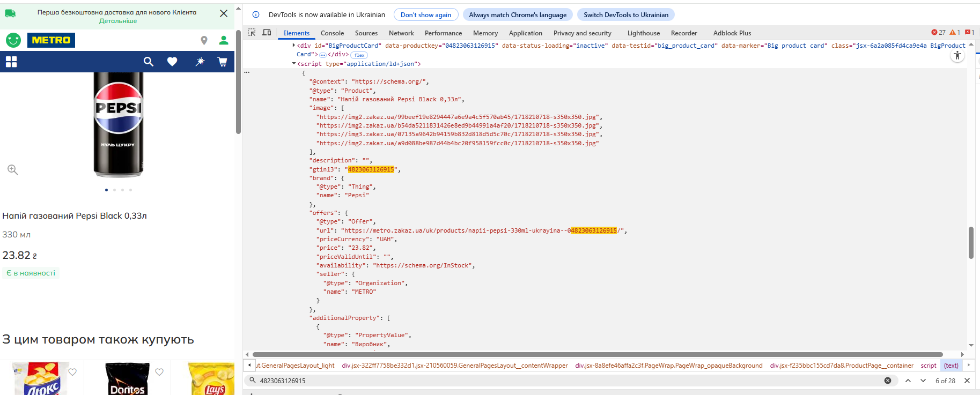Select the third image carousel dot
980x395 pixels.
[x=122, y=190]
